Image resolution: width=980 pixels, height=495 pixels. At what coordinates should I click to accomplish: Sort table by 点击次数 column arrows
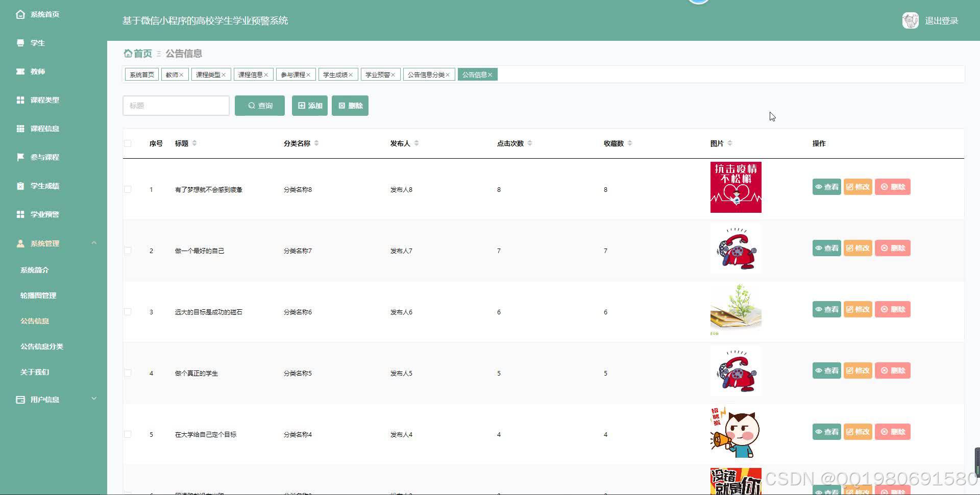tap(530, 143)
